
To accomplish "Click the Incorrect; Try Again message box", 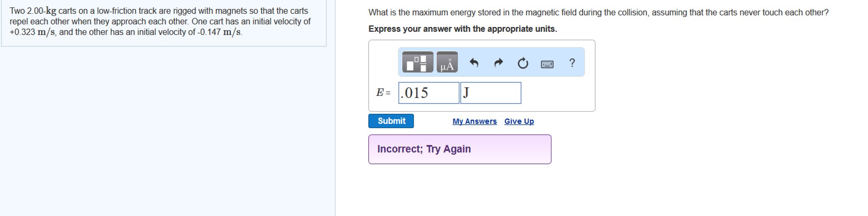I will pyautogui.click(x=459, y=149).
